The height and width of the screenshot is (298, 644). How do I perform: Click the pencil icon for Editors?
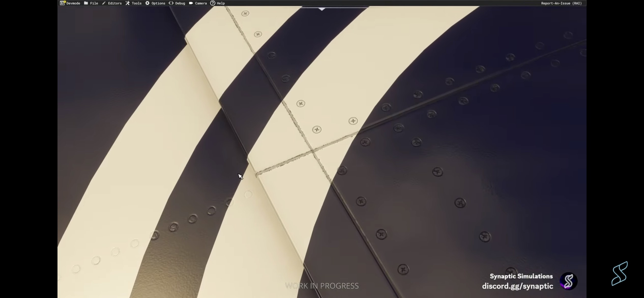coord(104,3)
